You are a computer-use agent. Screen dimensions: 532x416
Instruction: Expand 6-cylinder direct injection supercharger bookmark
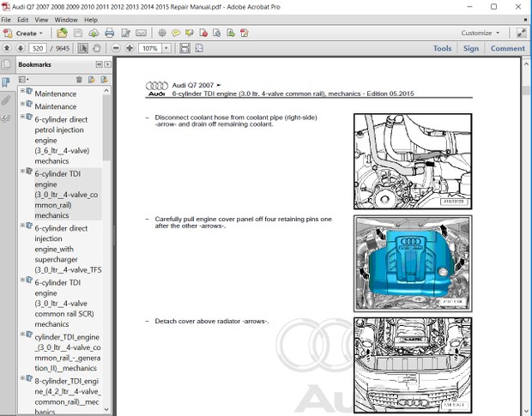pyautogui.click(x=22, y=226)
